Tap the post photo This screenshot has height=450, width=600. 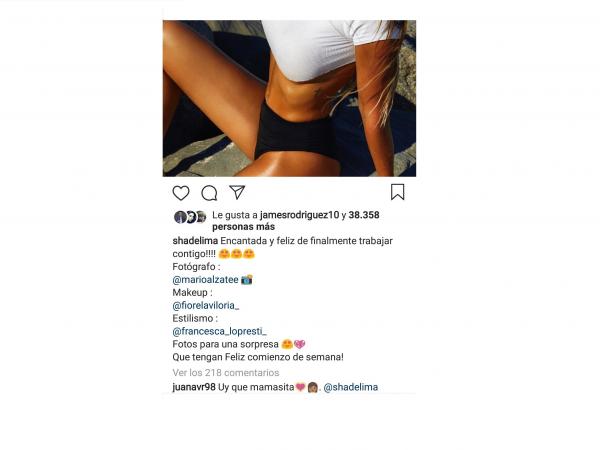[x=289, y=98]
